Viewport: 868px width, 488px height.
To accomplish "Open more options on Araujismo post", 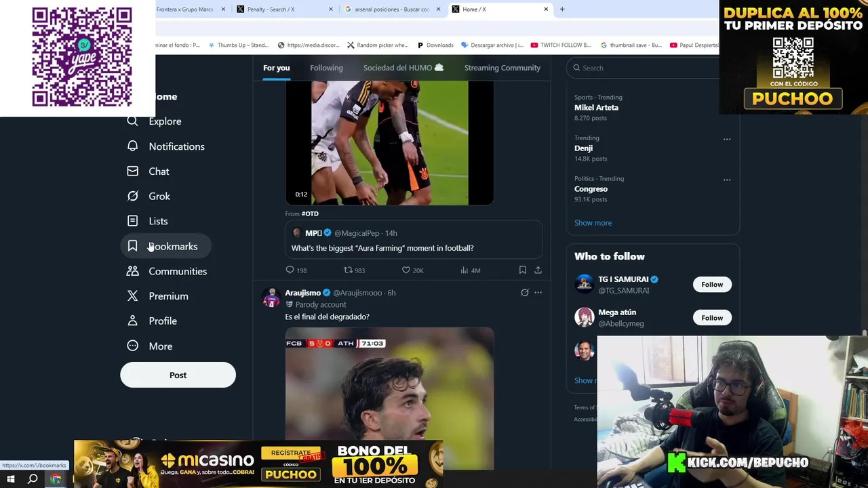I will [538, 293].
